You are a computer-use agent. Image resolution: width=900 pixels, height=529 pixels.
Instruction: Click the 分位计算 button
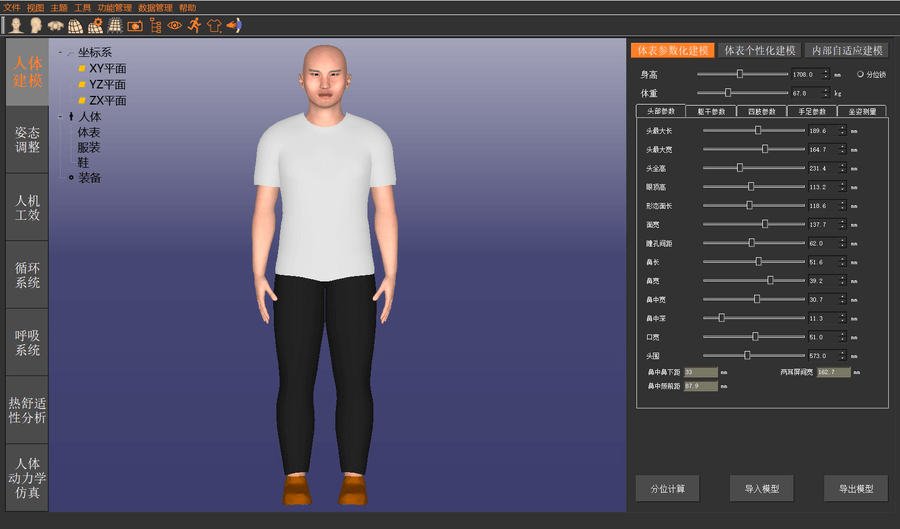tap(667, 489)
